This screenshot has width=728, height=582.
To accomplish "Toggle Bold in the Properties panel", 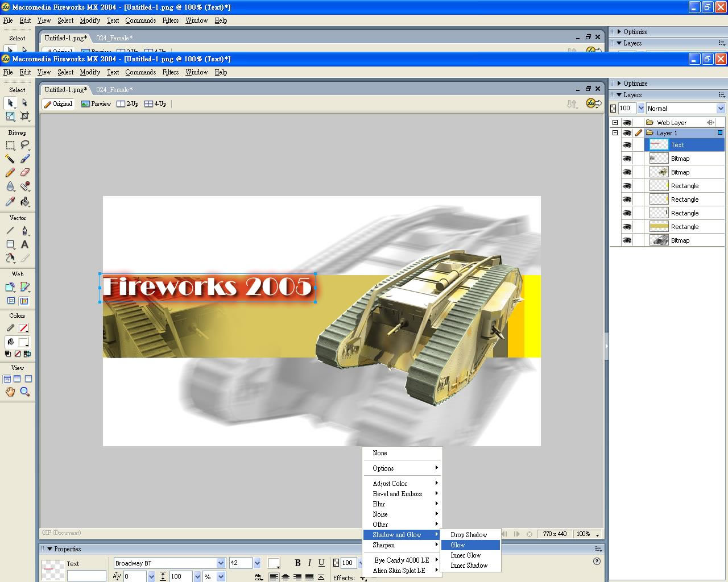I will 297,563.
